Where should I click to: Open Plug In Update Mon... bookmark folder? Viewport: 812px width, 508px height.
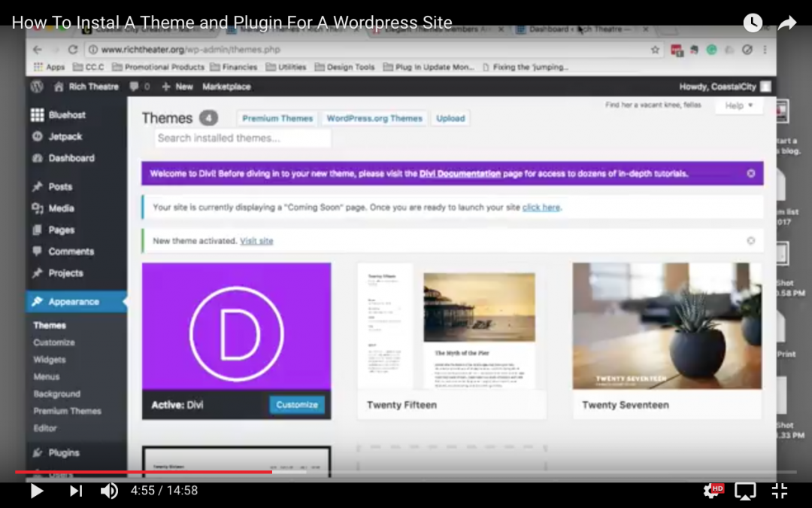(429, 67)
